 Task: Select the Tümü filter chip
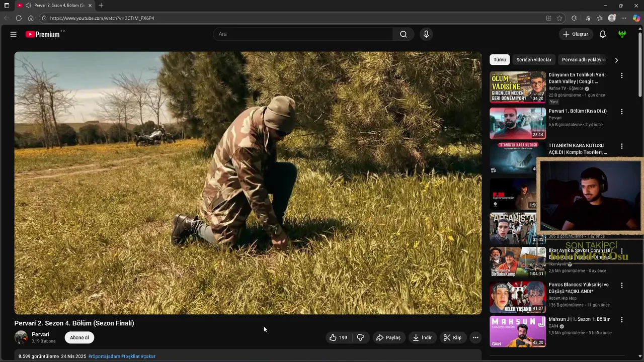click(500, 60)
